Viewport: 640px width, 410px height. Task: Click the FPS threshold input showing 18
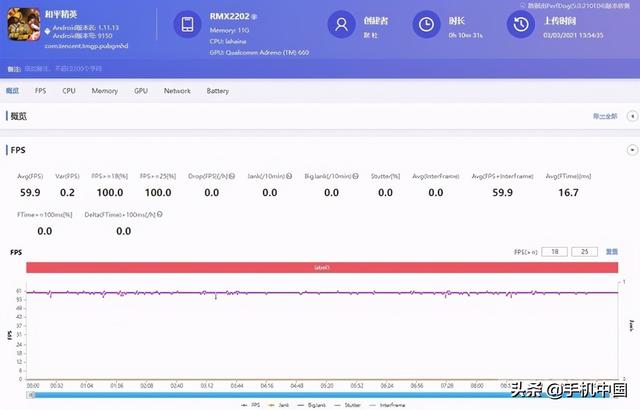554,252
